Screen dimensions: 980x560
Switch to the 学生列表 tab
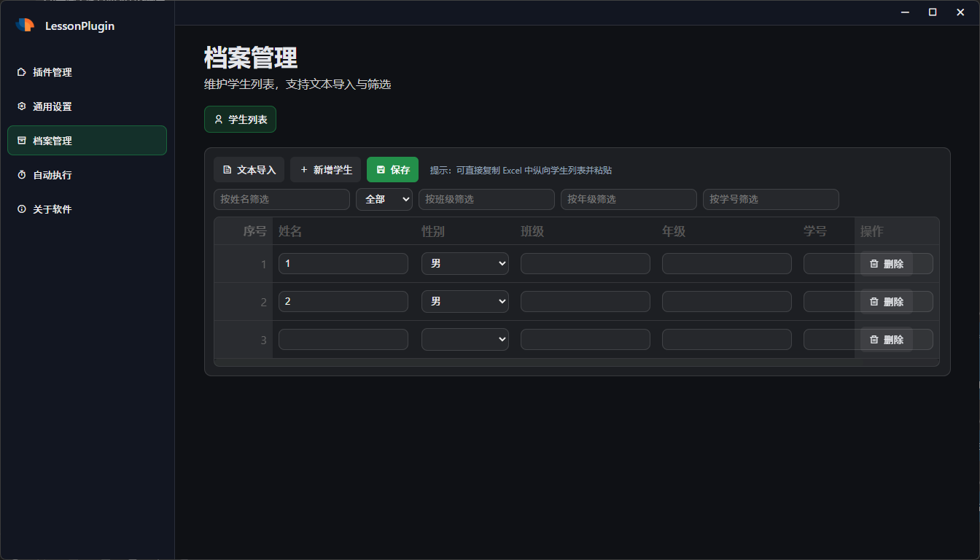pyautogui.click(x=240, y=120)
